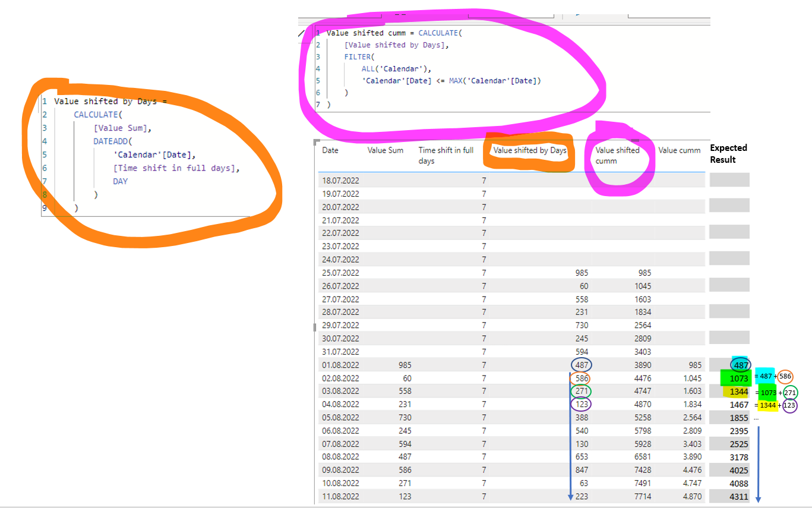The image size is (812, 508).
Task: Click Value Sum 985 in the 01.08.2022 row
Action: [x=404, y=365]
